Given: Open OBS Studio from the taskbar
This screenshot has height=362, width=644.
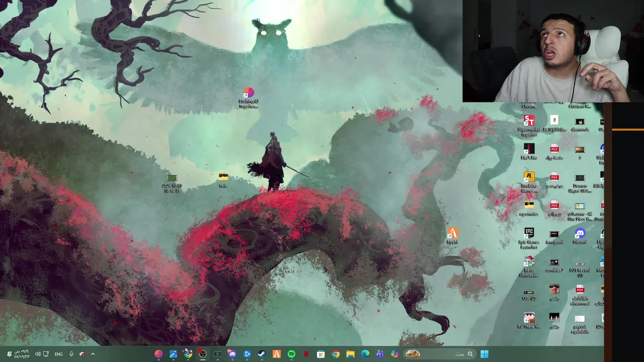Looking at the screenshot, I should click(x=202, y=354).
